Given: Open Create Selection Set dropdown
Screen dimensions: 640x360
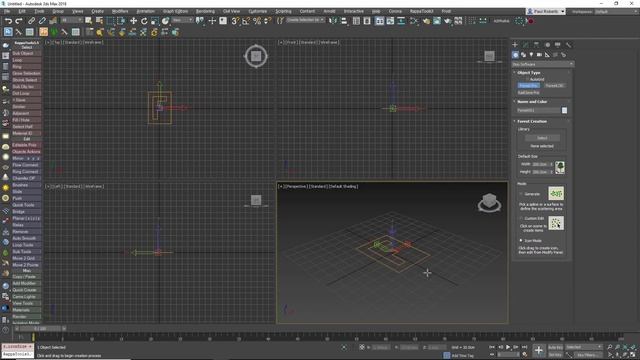Looking at the screenshot, I should click(x=305, y=20).
